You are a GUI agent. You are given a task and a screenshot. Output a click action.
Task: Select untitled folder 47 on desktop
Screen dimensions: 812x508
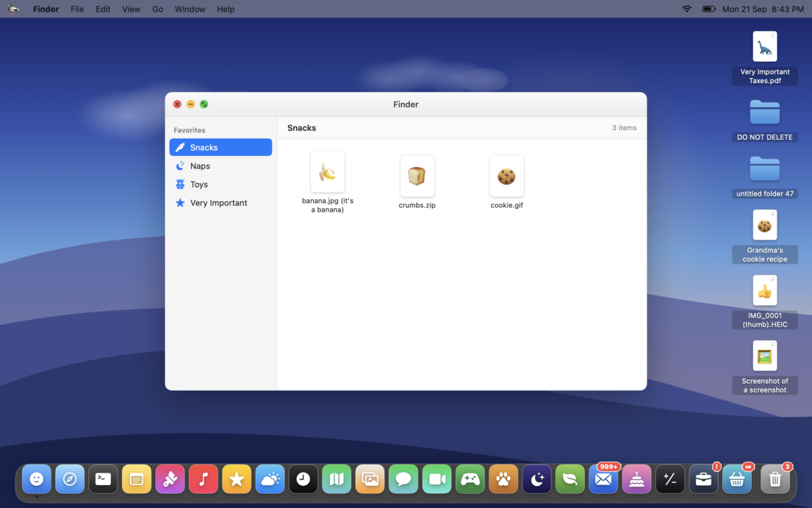[765, 176]
